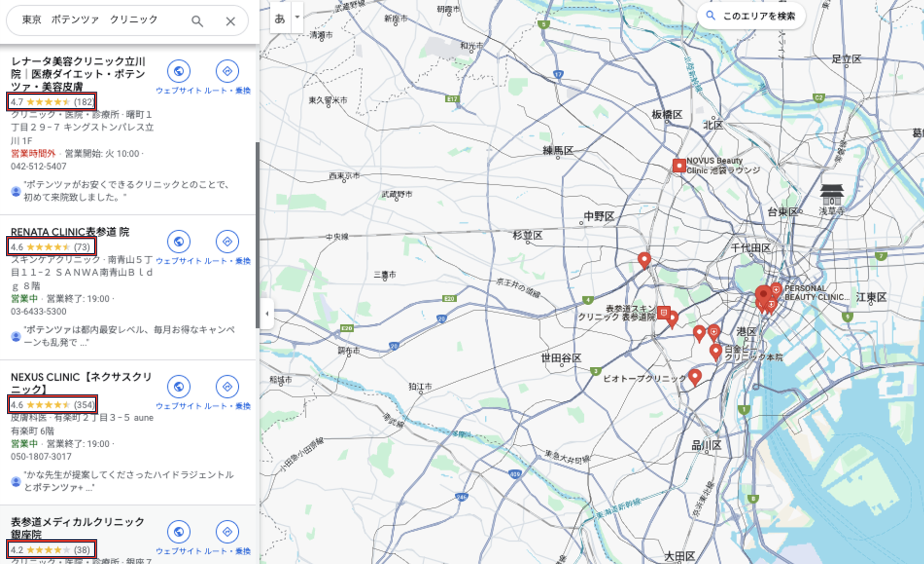Click phone number 03-6433-5300
Viewport: 924px width, 564px height.
coord(39,311)
